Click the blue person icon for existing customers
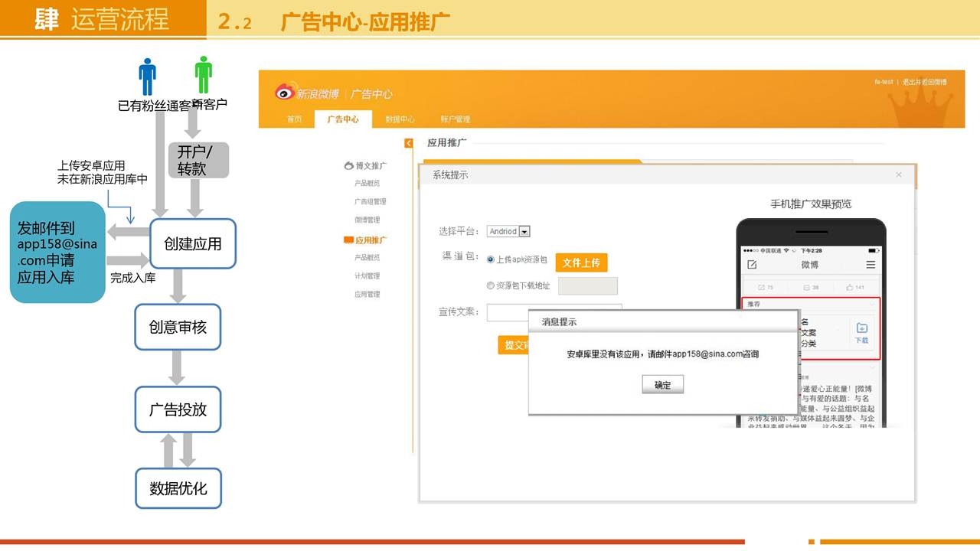 (147, 77)
